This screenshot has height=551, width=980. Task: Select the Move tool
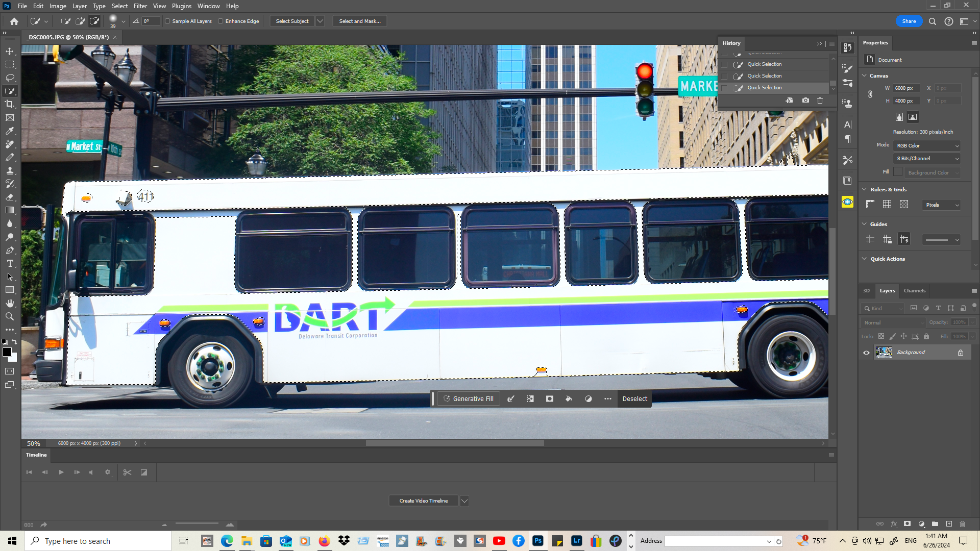(10, 51)
